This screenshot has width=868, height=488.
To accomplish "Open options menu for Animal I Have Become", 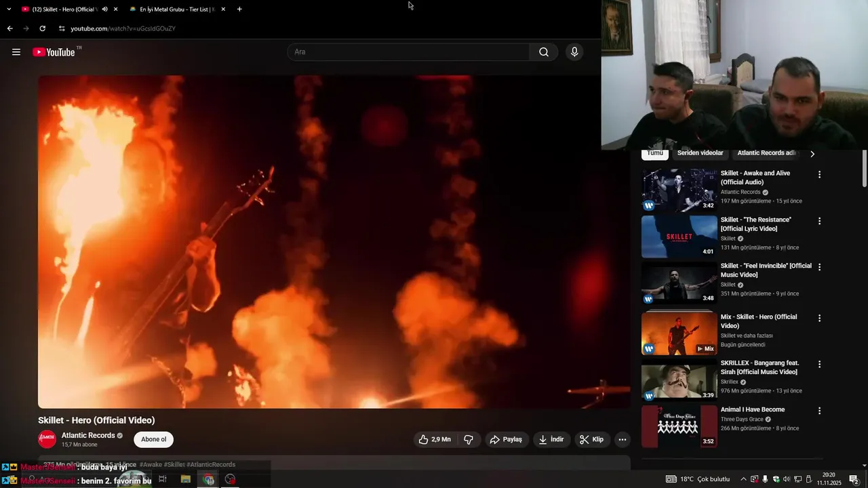I will (x=819, y=411).
